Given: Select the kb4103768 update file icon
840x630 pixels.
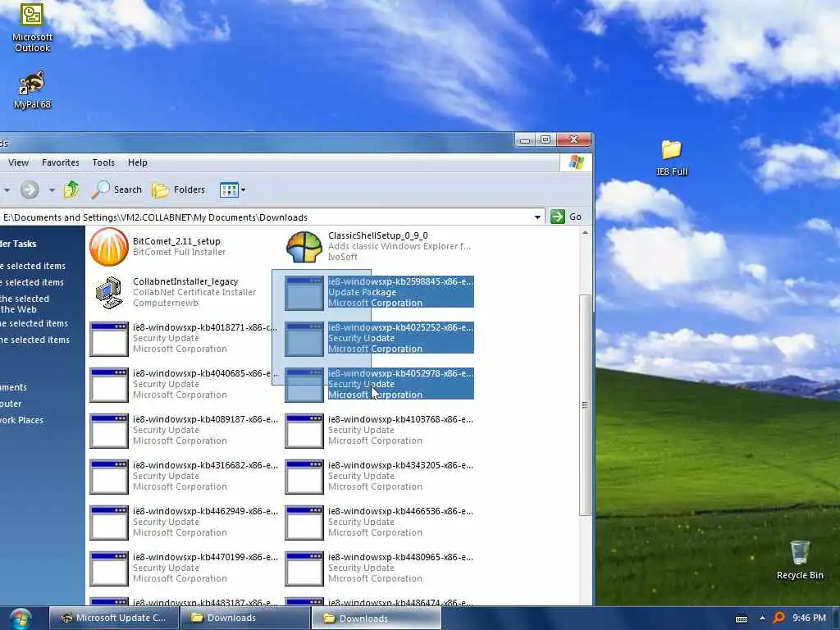Looking at the screenshot, I should 304,431.
